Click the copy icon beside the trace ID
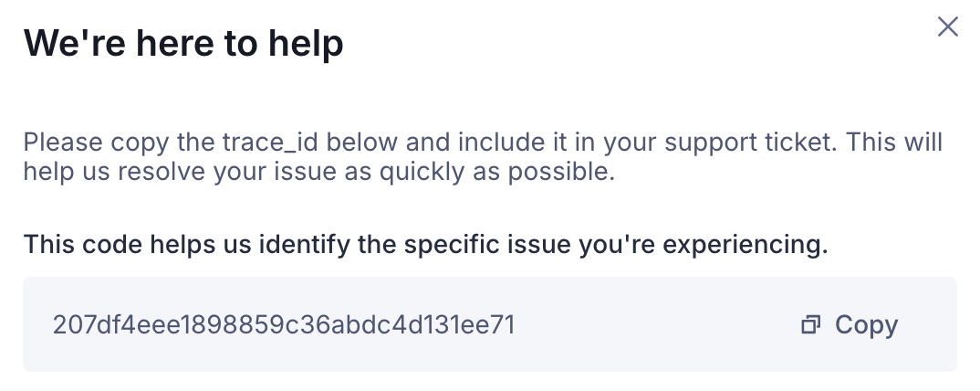980x391 pixels. pos(809,325)
